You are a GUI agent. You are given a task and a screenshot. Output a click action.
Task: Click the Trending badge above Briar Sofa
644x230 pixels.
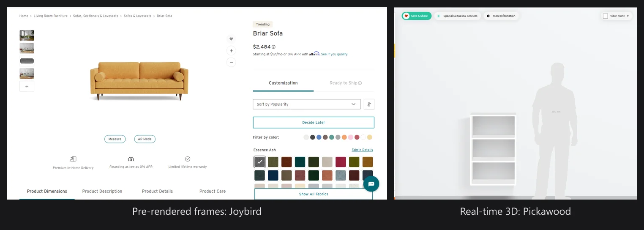263,25
